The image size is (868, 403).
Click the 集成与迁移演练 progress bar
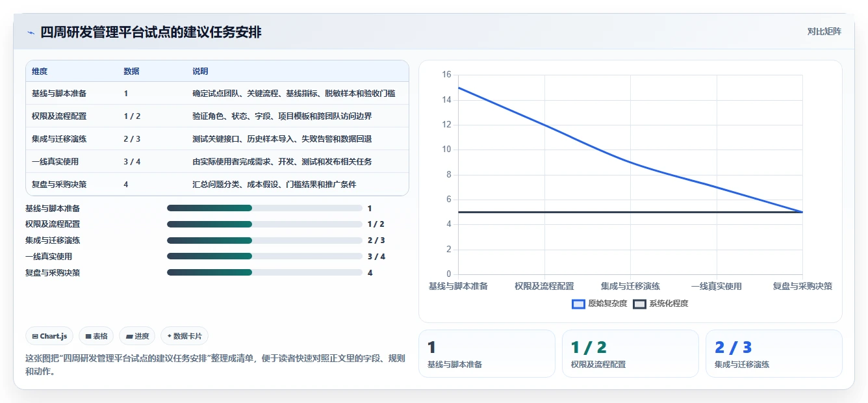pos(264,240)
